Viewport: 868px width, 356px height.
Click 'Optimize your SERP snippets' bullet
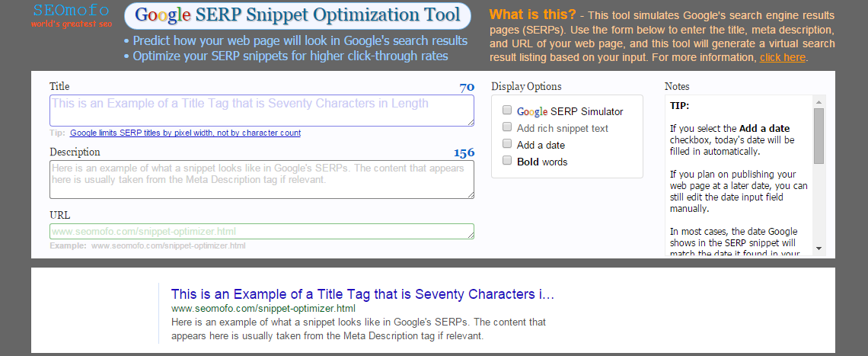tap(286, 56)
